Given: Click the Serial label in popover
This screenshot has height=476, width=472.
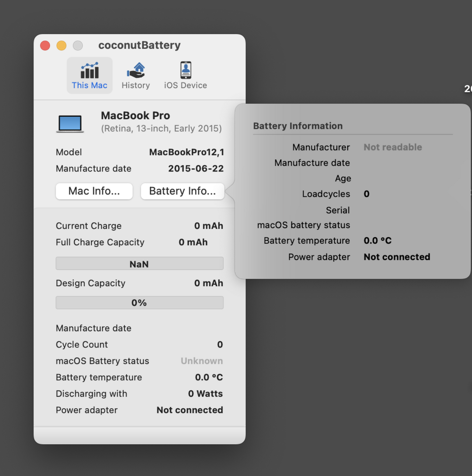Looking at the screenshot, I should click(338, 210).
